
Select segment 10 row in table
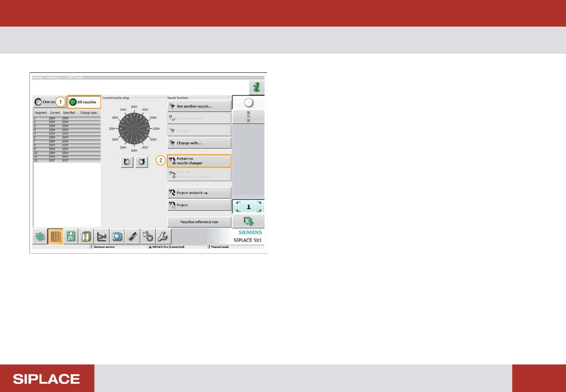67,153
